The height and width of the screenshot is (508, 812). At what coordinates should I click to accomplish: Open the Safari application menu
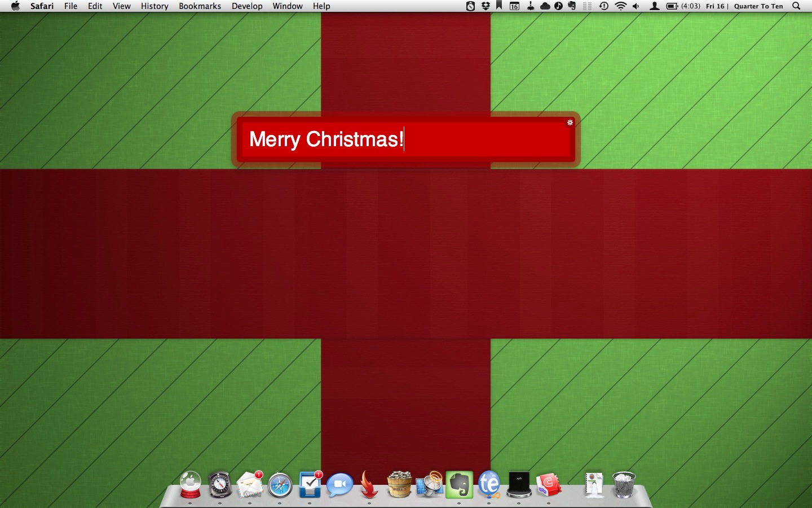(42, 6)
